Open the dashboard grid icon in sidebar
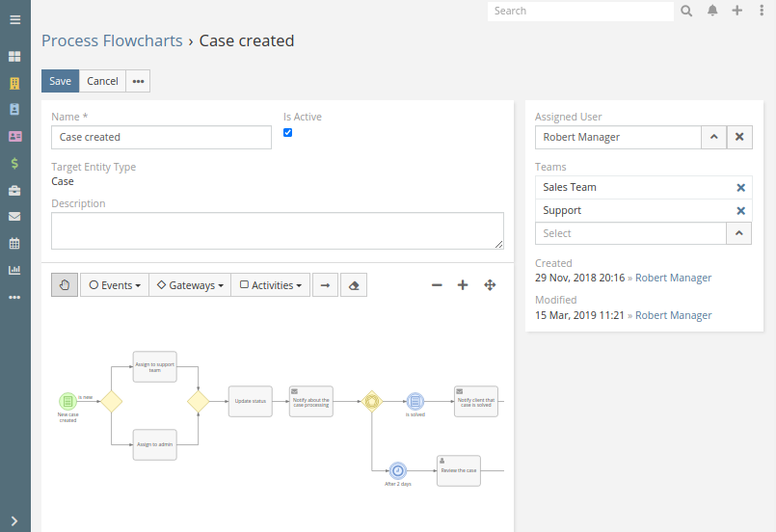The width and height of the screenshot is (776, 532). pyautogui.click(x=14, y=57)
